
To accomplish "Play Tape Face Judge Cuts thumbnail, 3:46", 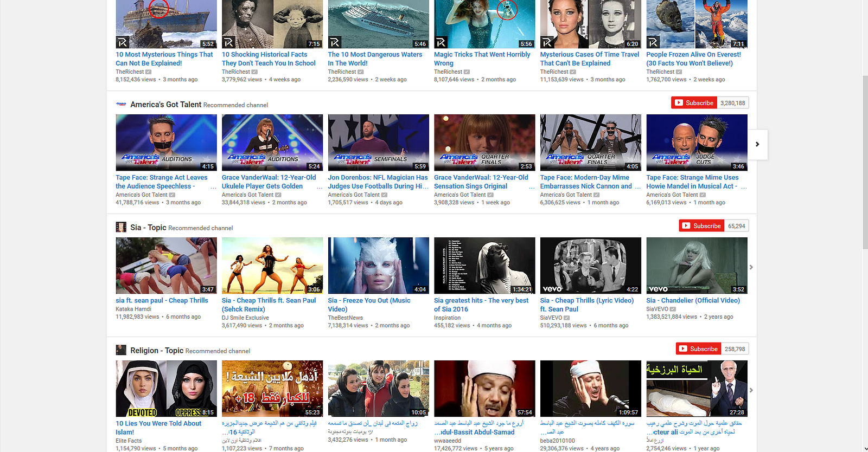I will click(x=697, y=143).
